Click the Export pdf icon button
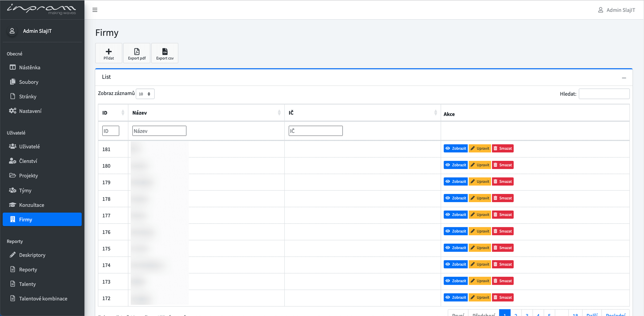 137,53
